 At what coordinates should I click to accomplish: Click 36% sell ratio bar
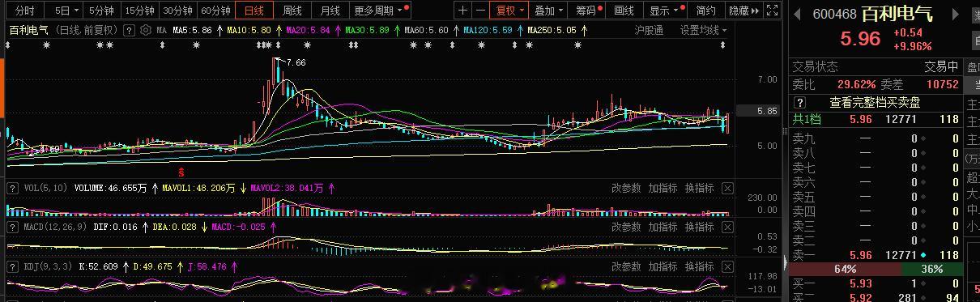click(x=931, y=269)
